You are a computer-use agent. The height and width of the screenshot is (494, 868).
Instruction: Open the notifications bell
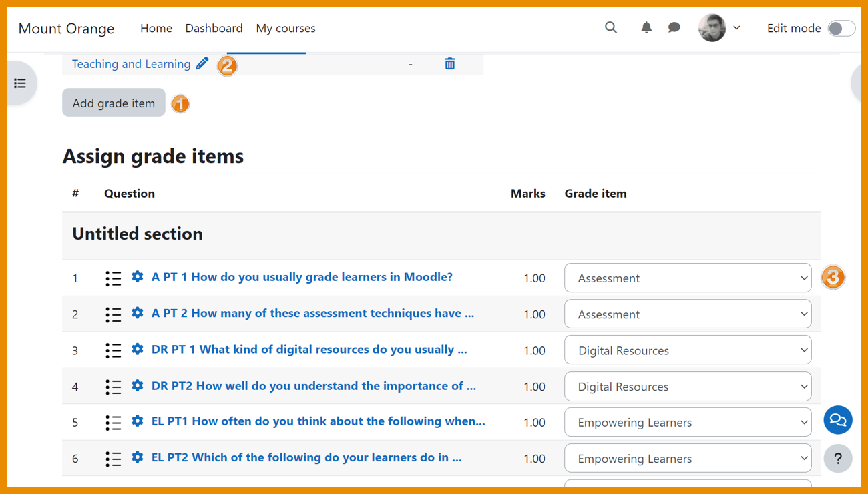pyautogui.click(x=646, y=27)
